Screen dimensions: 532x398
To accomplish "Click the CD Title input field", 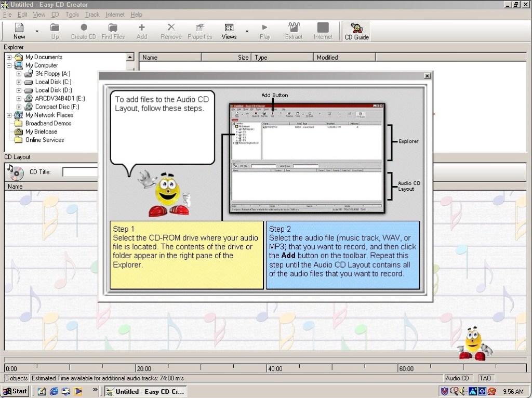I will point(80,172).
